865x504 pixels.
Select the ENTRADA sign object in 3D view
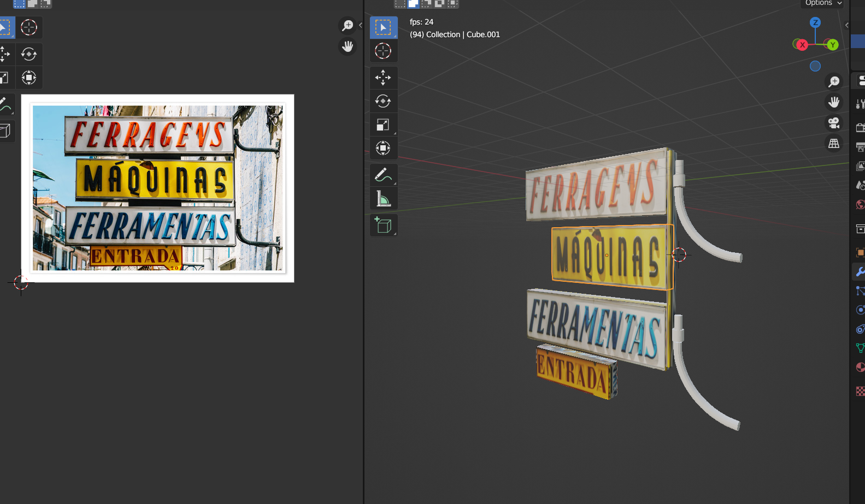pos(576,371)
